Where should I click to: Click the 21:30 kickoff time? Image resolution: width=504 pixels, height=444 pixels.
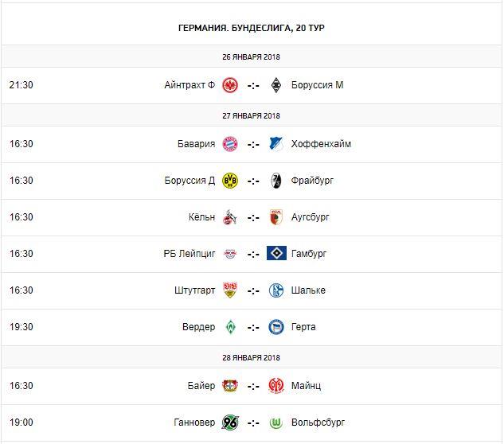[21, 85]
